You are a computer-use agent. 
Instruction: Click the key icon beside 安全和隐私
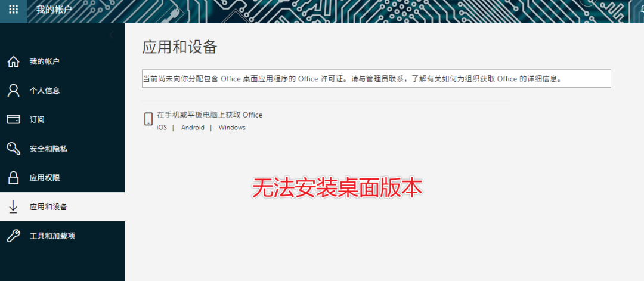click(14, 149)
